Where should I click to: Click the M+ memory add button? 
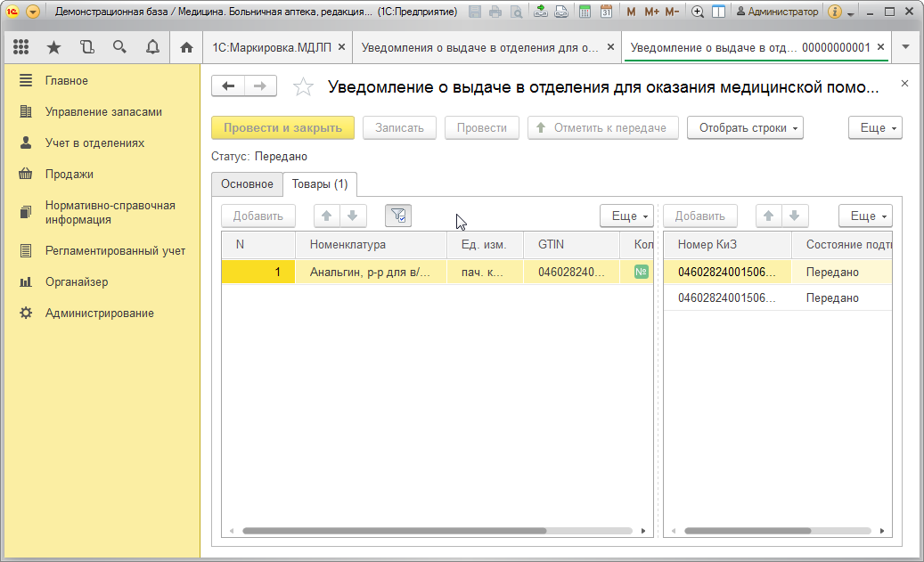[x=651, y=12]
